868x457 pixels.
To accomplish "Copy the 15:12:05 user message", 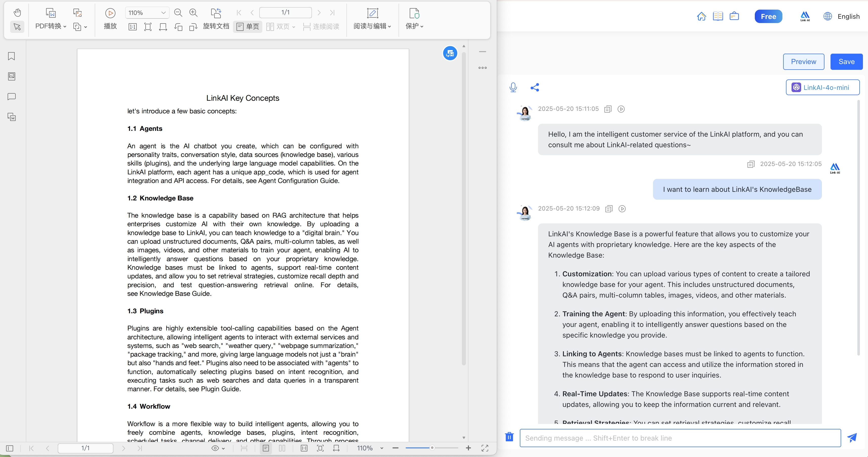I will (x=751, y=164).
